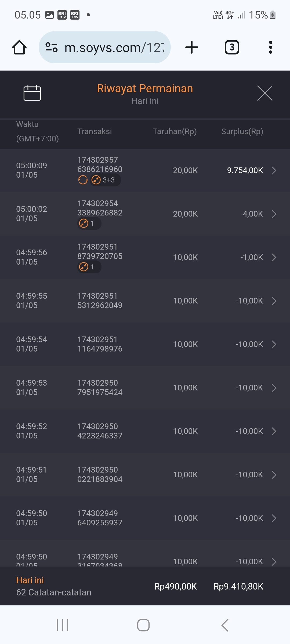
Task: Close the Riwayat Permainan panel
Action: tap(265, 93)
